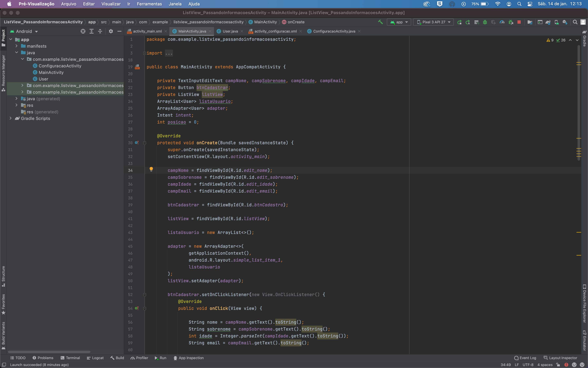
Task: Click Expand All in Project panel
Action: tap(92, 31)
